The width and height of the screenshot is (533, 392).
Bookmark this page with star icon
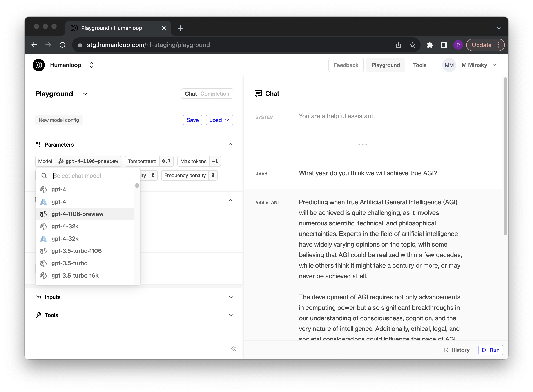(x=412, y=45)
